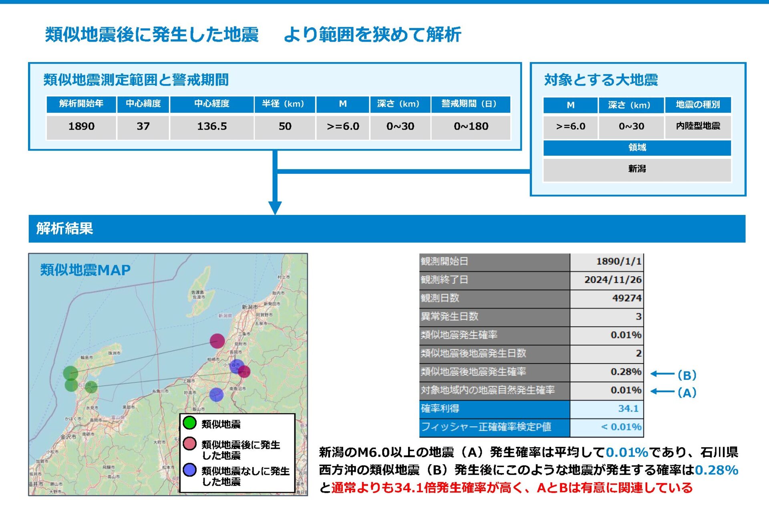Image resolution: width=769 pixels, height=532 pixels.
Task: Click the largest green marker west of 輪島市
Action: (x=70, y=373)
